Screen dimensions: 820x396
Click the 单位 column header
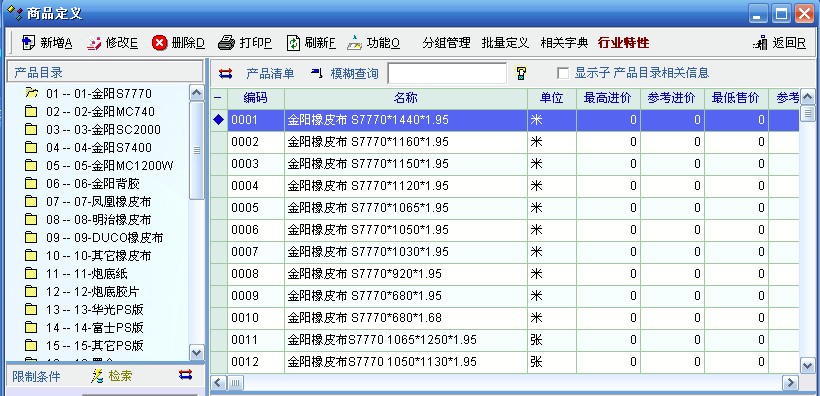coord(552,98)
